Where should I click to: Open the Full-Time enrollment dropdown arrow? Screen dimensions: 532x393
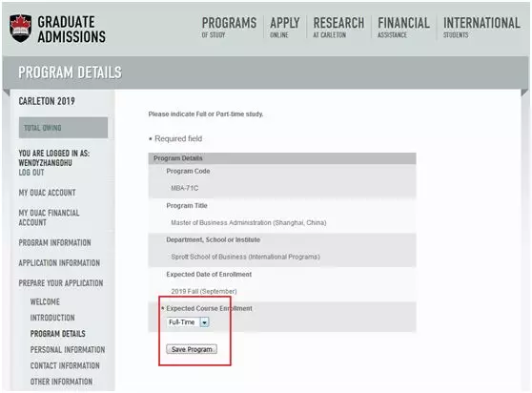pos(204,322)
